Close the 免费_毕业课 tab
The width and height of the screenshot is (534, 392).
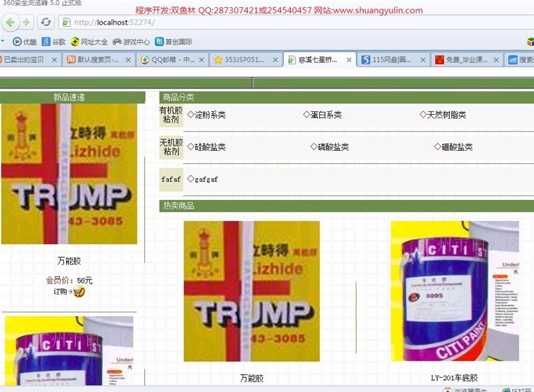point(496,60)
